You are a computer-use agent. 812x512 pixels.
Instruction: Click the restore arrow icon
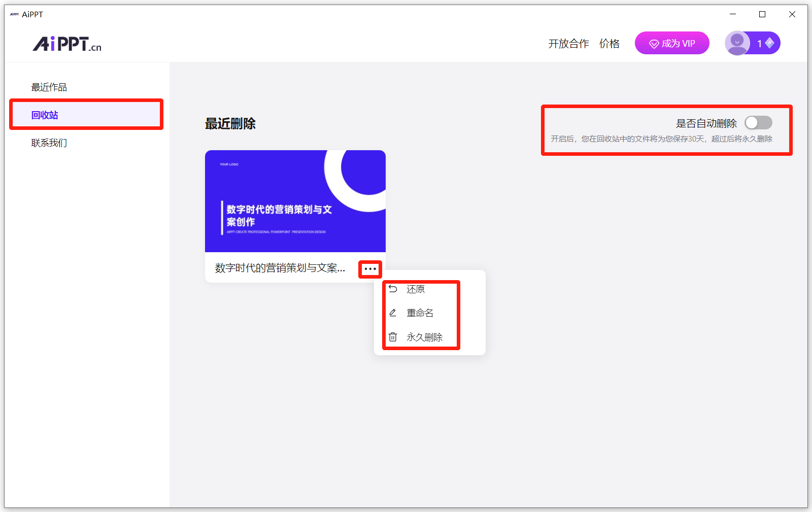coord(393,289)
